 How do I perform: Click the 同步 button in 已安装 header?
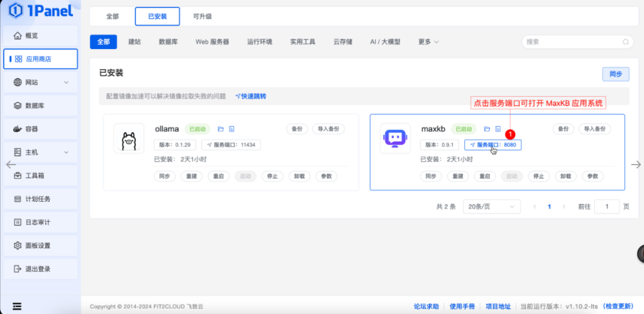tap(616, 74)
